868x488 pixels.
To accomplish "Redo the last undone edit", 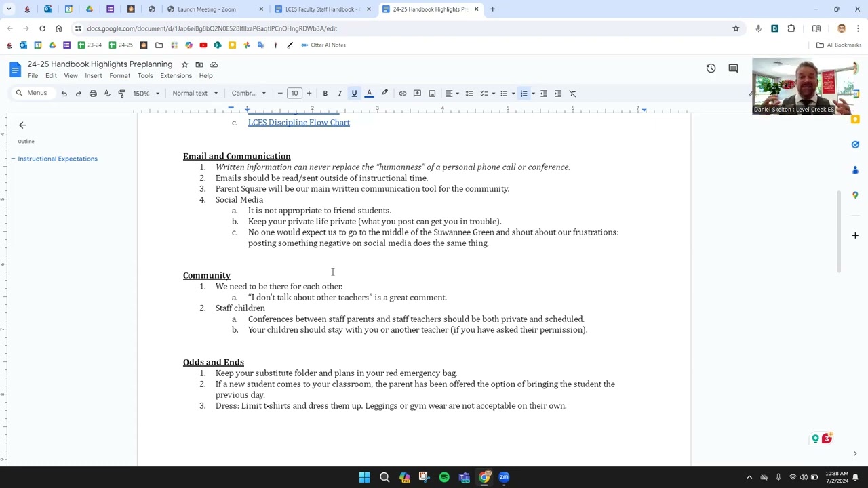I will click(78, 94).
